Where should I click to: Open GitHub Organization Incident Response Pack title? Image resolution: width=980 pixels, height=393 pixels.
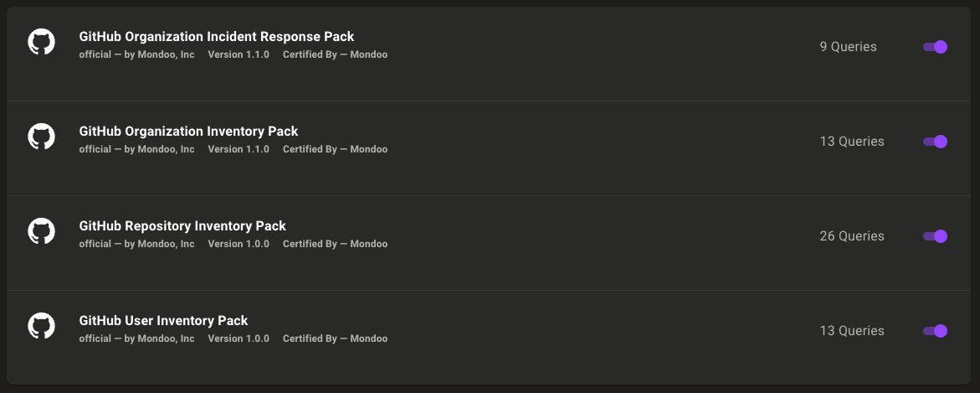(x=216, y=37)
